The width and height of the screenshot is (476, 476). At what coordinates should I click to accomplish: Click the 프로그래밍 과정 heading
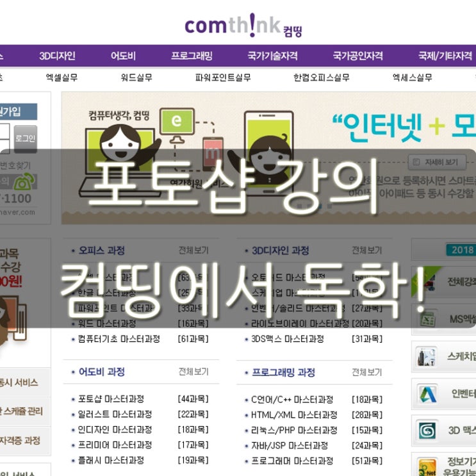pyautogui.click(x=284, y=372)
